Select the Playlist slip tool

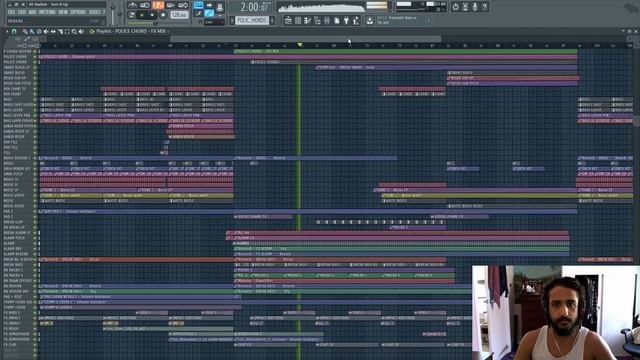[53, 31]
